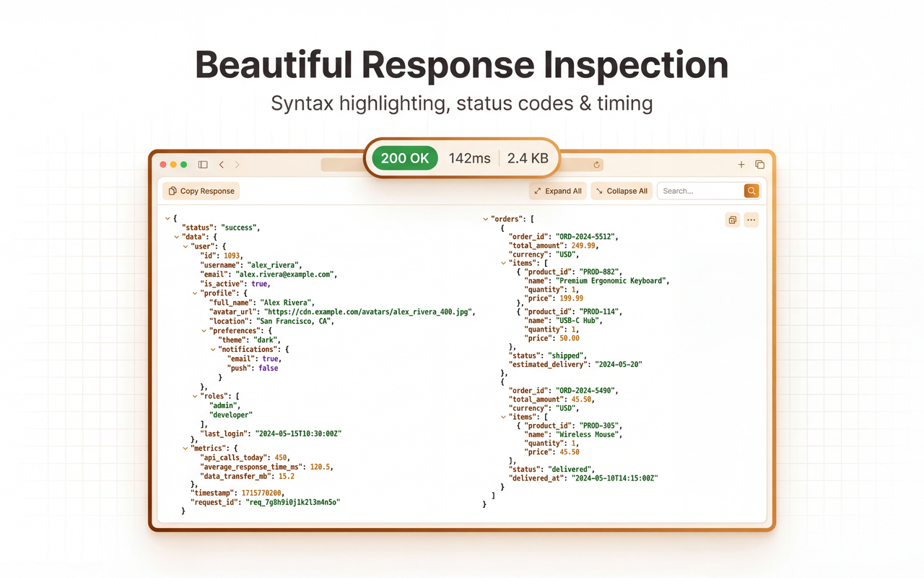Open the three-dot more options menu
The width and height of the screenshot is (924, 578).
pos(751,220)
